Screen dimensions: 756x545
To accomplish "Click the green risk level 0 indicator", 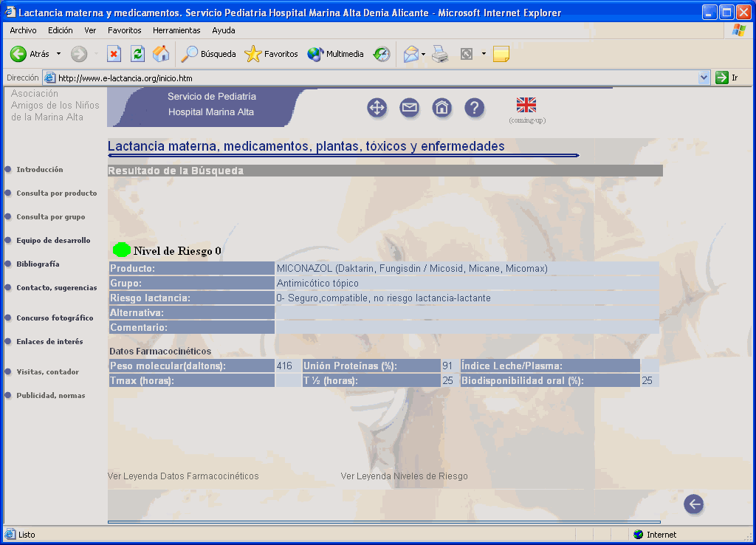I will point(122,250).
